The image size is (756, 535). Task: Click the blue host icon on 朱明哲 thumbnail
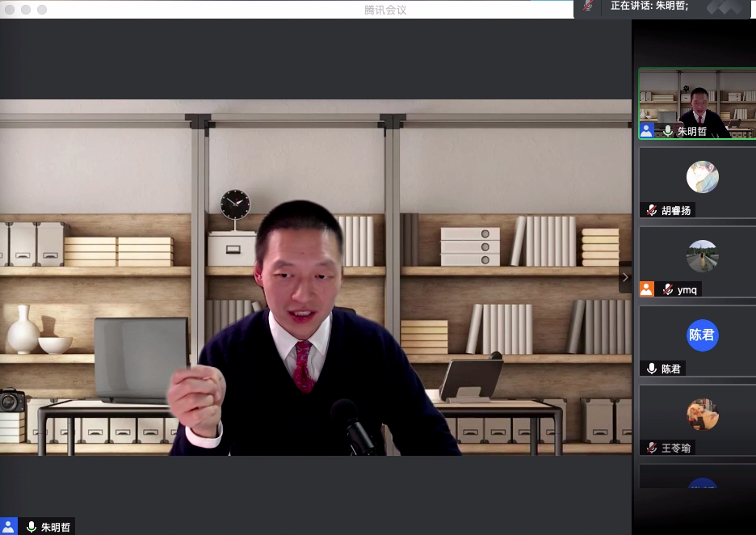point(646,131)
